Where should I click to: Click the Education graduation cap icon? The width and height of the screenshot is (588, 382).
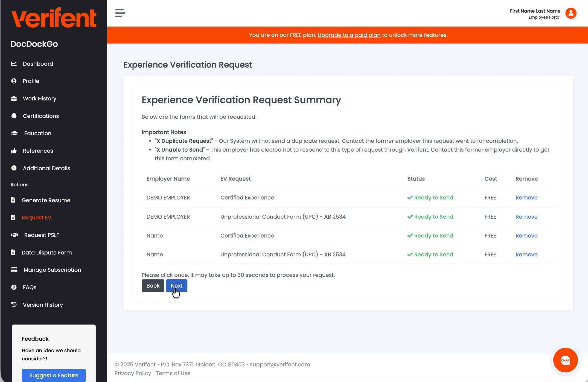click(14, 133)
